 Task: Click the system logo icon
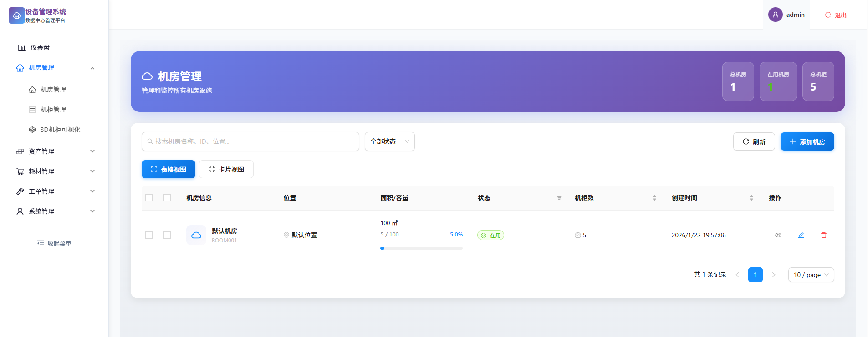[x=16, y=15]
